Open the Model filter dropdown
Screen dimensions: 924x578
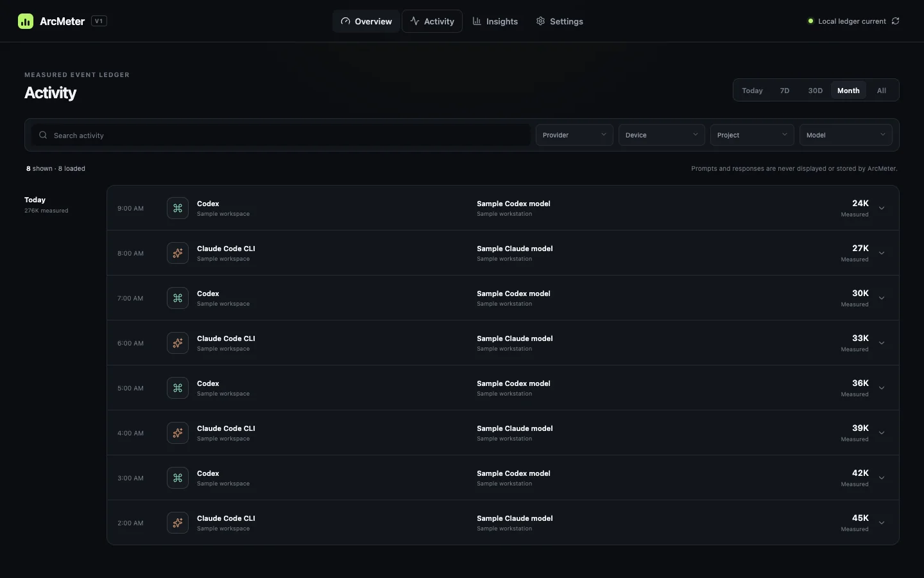tap(846, 135)
